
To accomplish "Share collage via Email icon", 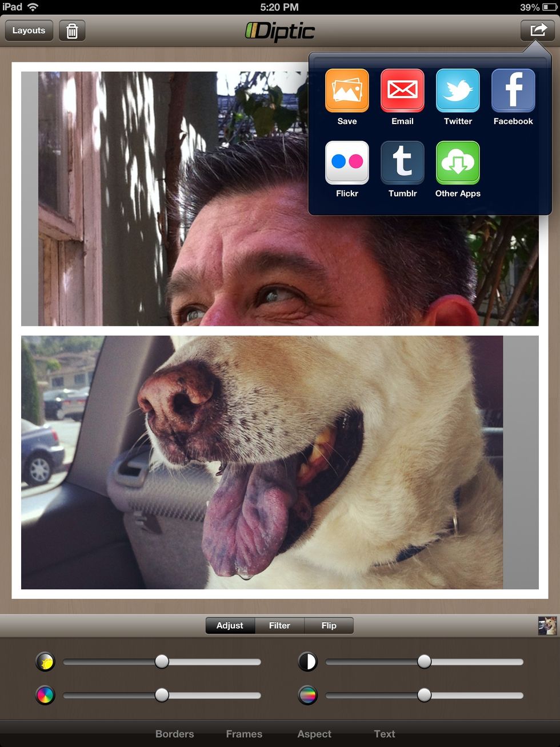I will [402, 90].
